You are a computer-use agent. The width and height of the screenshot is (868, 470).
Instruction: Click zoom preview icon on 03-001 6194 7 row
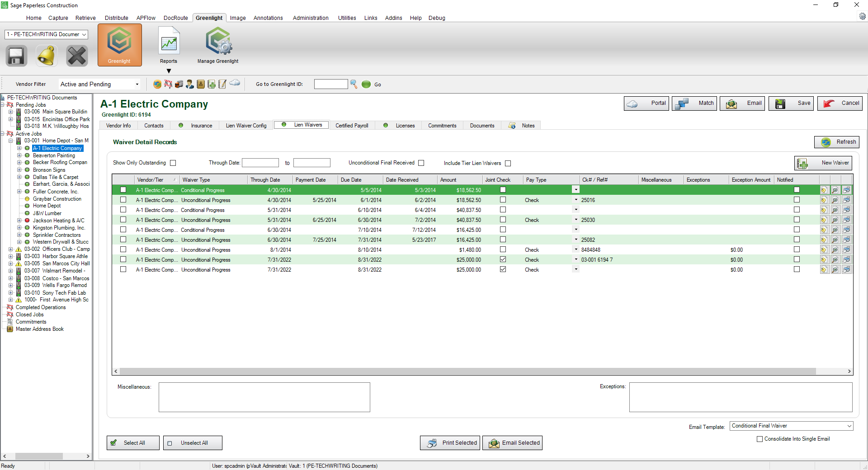(x=835, y=260)
